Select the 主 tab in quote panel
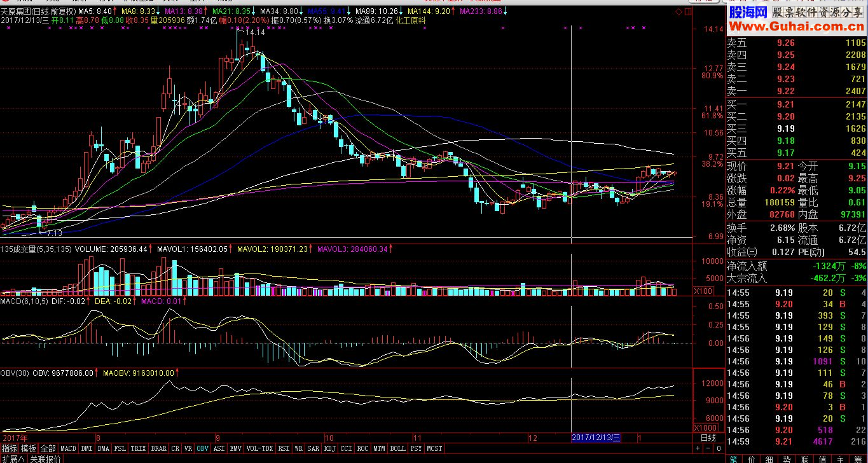The height and width of the screenshot is (463, 868). click(840, 459)
